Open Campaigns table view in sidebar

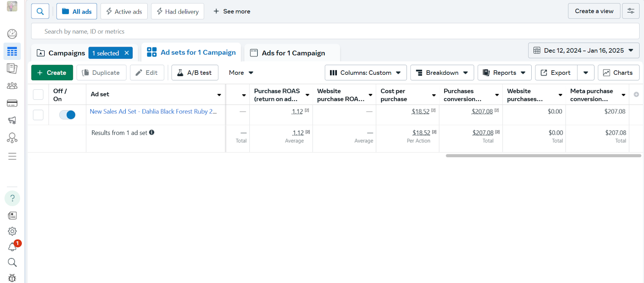[x=12, y=51]
